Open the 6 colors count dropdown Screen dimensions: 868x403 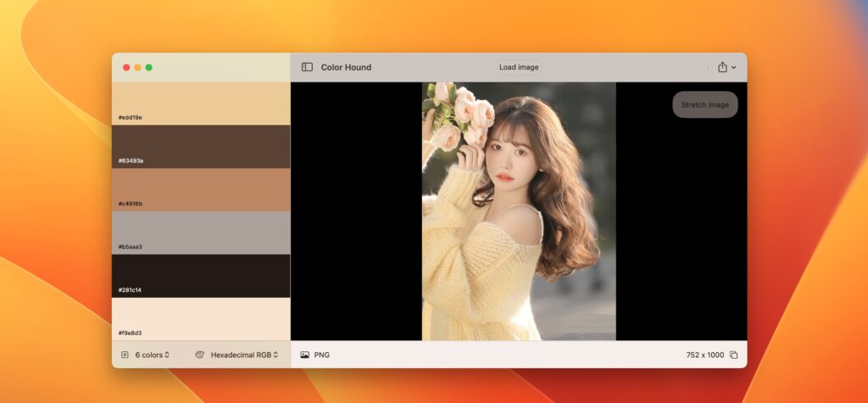click(153, 355)
